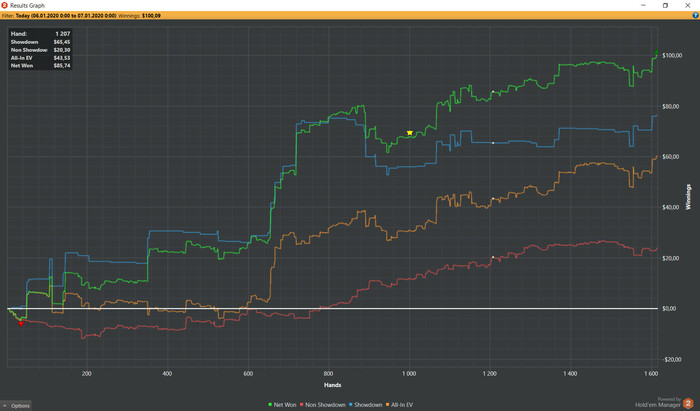This screenshot has height=411, width=700.
Task: Click the red downward triangle low-point marker
Action: [x=21, y=324]
